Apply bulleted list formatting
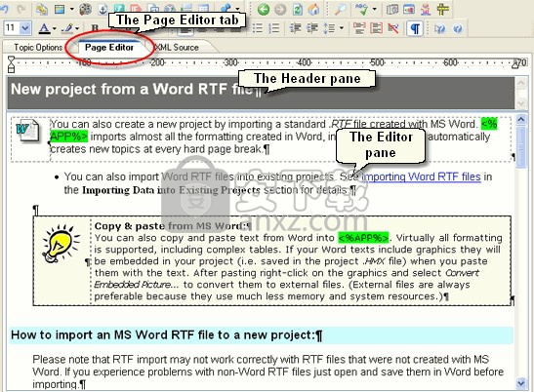Screen dimensions: 534x392 point(258,28)
